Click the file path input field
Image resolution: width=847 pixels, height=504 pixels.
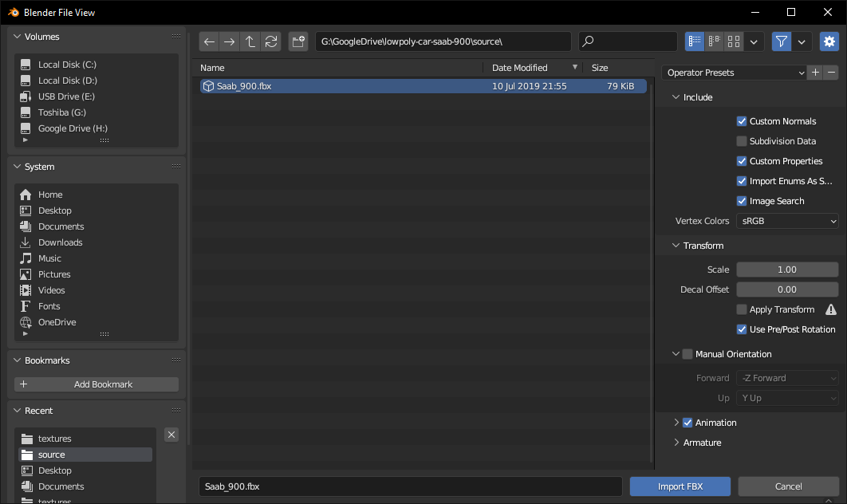(x=443, y=41)
